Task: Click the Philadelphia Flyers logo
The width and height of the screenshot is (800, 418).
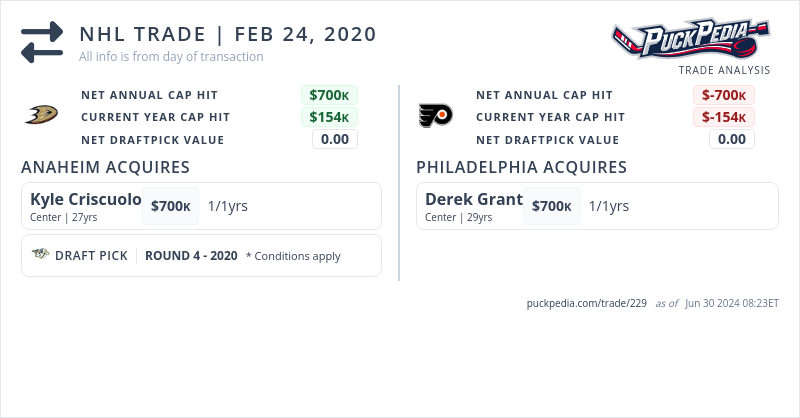Action: click(x=435, y=116)
